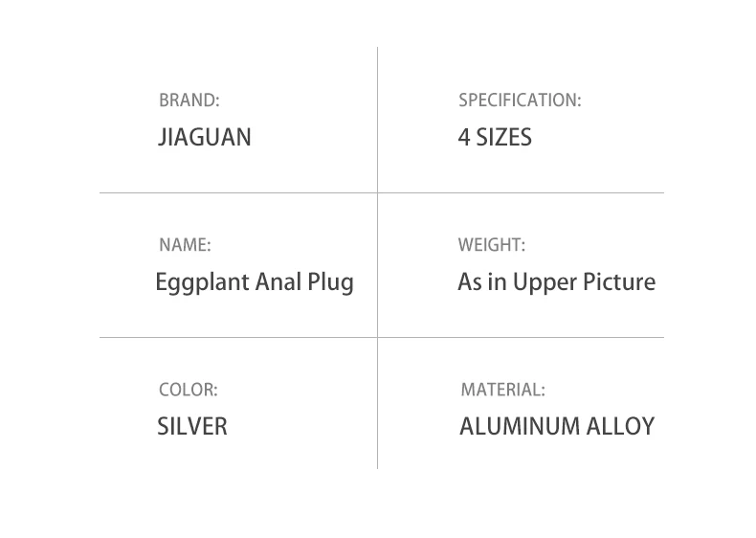This screenshot has height=538, width=756.
Task: Click the word ALUMINUM in the material value
Action: pyautogui.click(x=520, y=427)
